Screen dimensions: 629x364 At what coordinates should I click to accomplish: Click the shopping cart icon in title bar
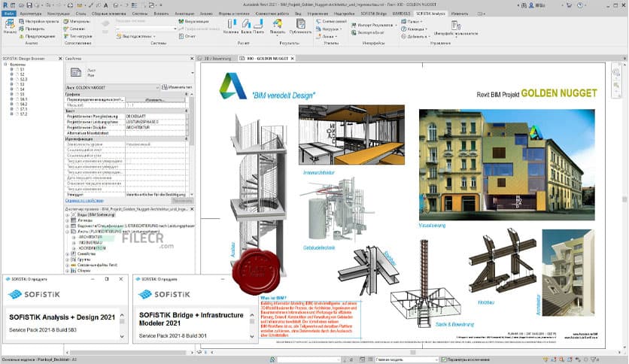coord(568,5)
